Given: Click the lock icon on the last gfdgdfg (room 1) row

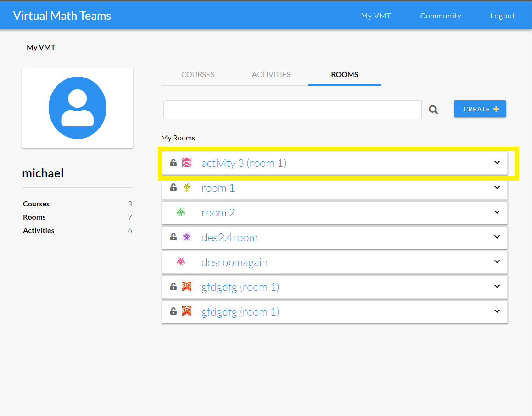Looking at the screenshot, I should [174, 311].
